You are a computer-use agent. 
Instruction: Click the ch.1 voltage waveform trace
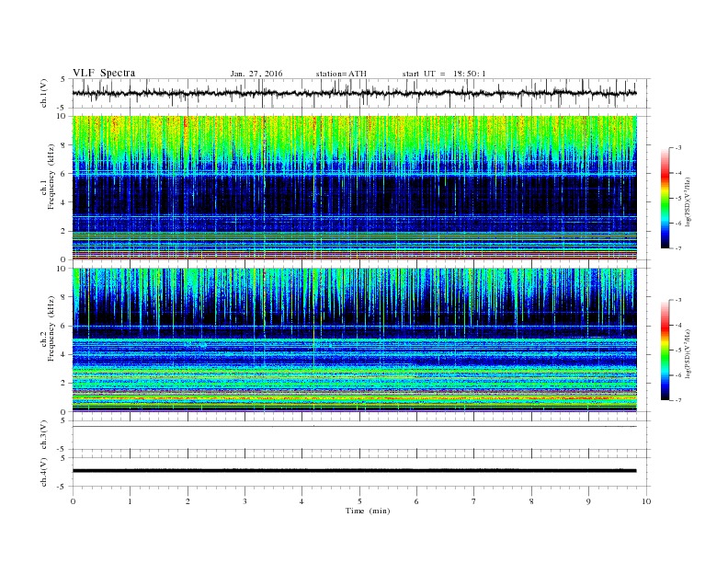point(354,93)
